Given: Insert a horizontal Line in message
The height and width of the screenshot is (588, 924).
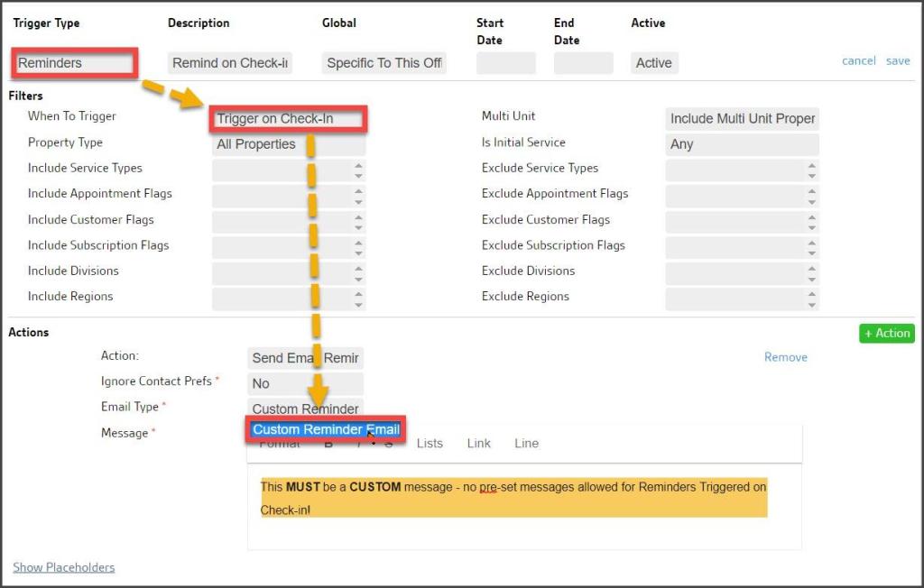Looking at the screenshot, I should pos(526,443).
